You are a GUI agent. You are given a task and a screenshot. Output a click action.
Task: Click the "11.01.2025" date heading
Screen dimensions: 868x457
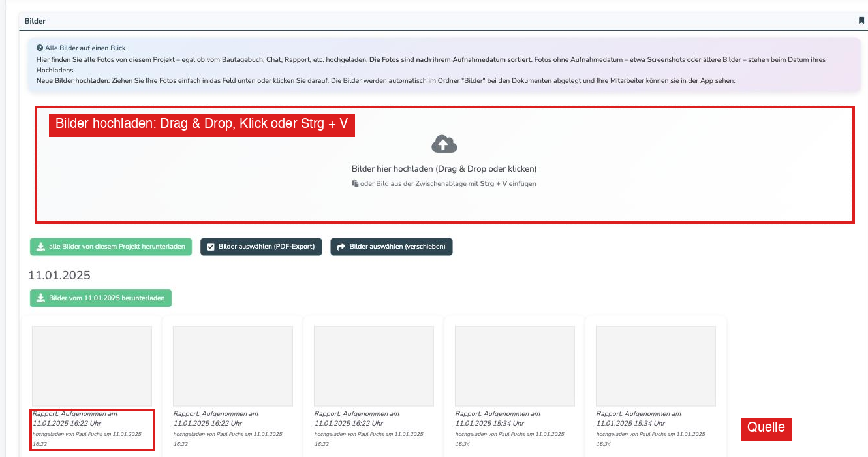click(x=59, y=275)
